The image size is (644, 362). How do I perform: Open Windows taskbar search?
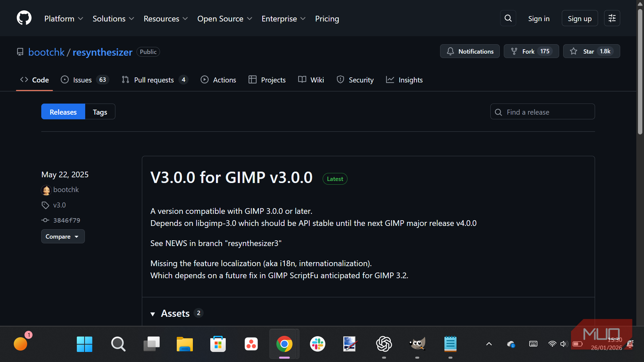click(x=118, y=344)
